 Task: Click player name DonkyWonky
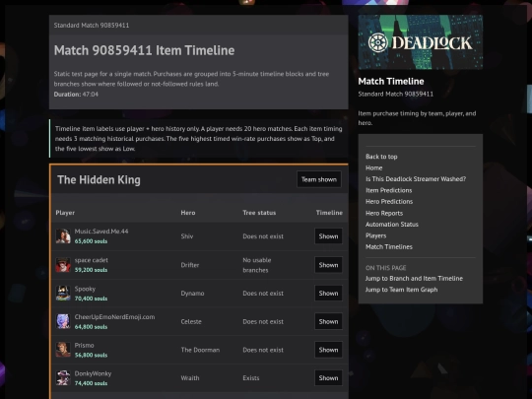93,373
